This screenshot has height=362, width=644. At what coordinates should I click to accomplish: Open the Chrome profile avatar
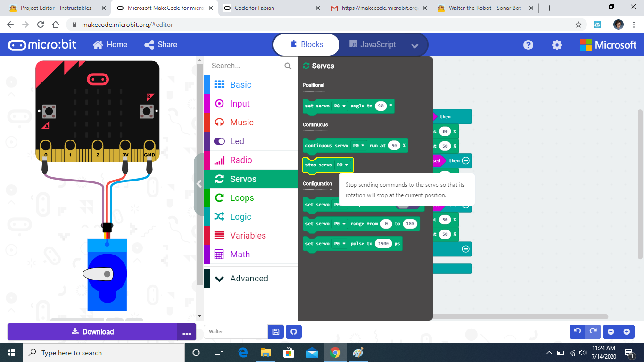(x=619, y=25)
